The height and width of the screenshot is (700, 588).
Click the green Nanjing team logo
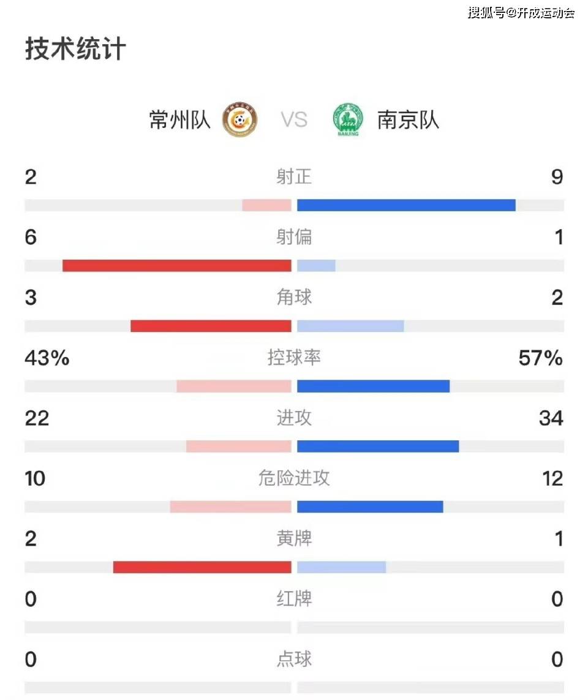(348, 119)
